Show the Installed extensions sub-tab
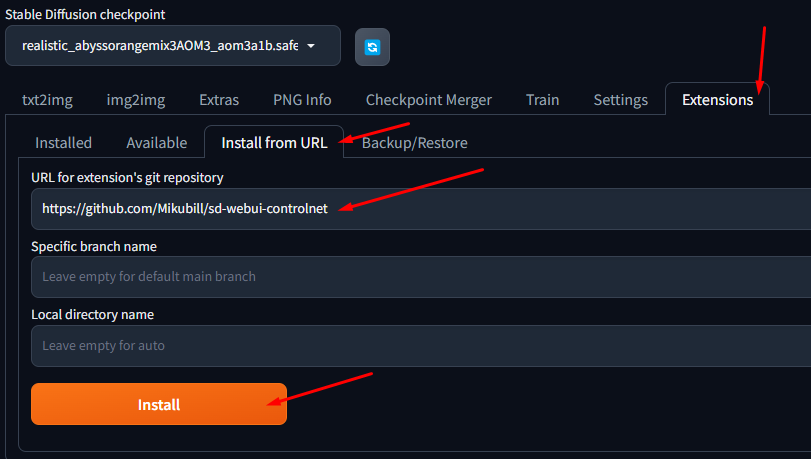The height and width of the screenshot is (459, 811). click(63, 143)
